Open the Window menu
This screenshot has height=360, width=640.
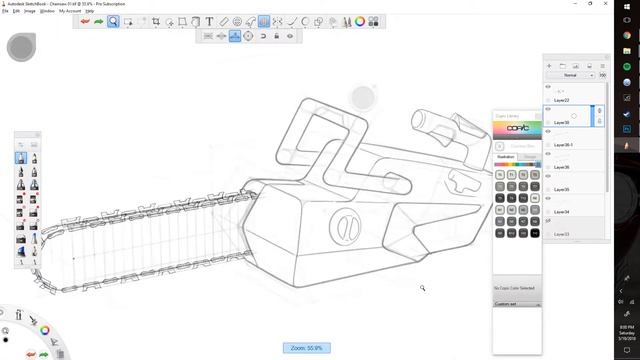47,11
